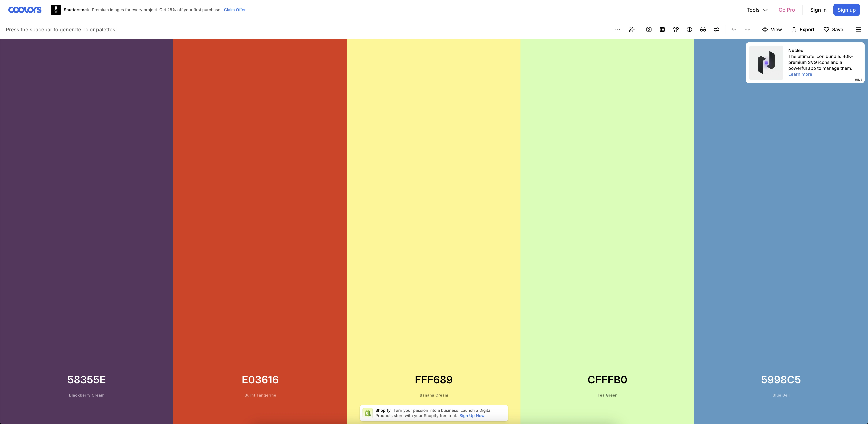Open the palette visualizer shapes icon
Image resolution: width=868 pixels, height=424 pixels.
tap(676, 30)
